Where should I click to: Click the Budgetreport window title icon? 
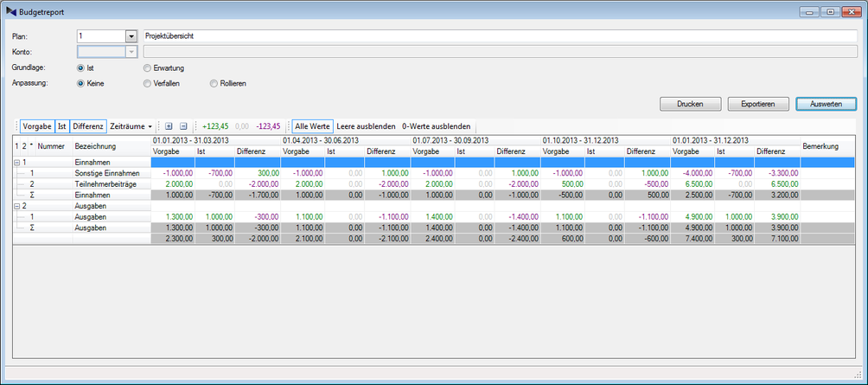pyautogui.click(x=12, y=12)
